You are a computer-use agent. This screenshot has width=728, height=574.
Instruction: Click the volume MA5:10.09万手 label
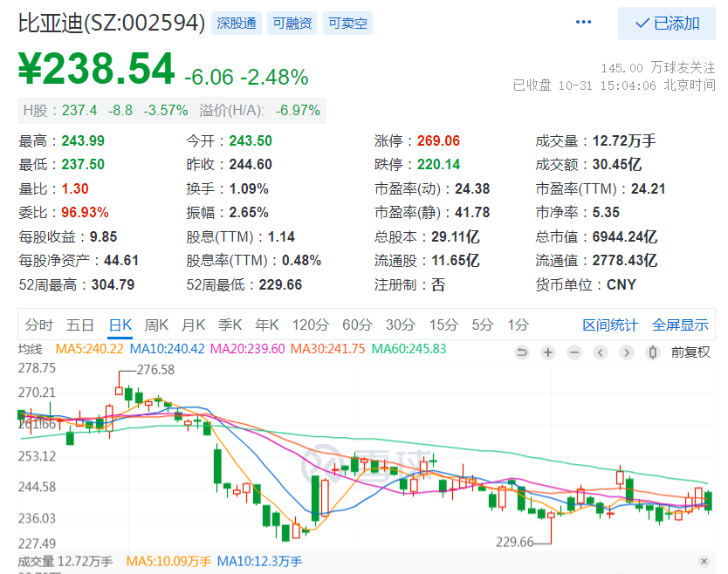pyautogui.click(x=168, y=562)
